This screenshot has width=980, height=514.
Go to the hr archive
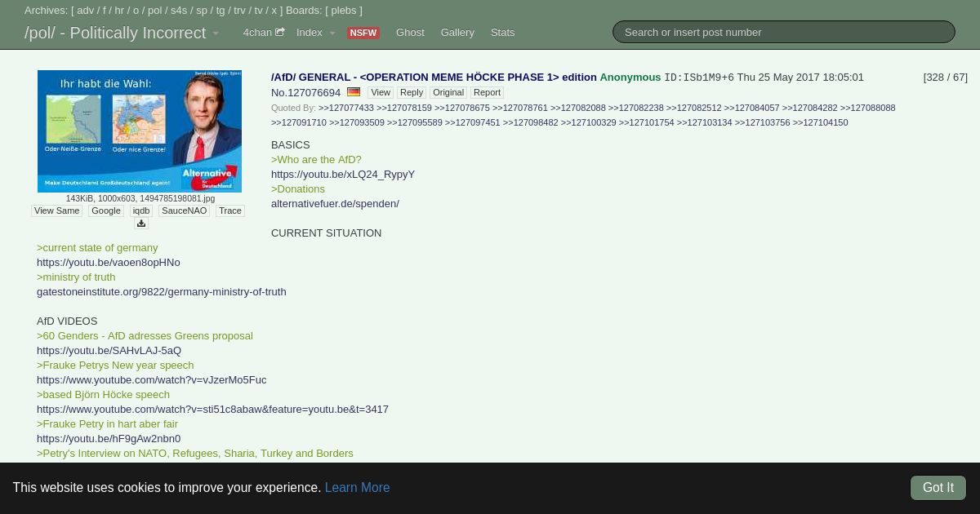coord(119,11)
